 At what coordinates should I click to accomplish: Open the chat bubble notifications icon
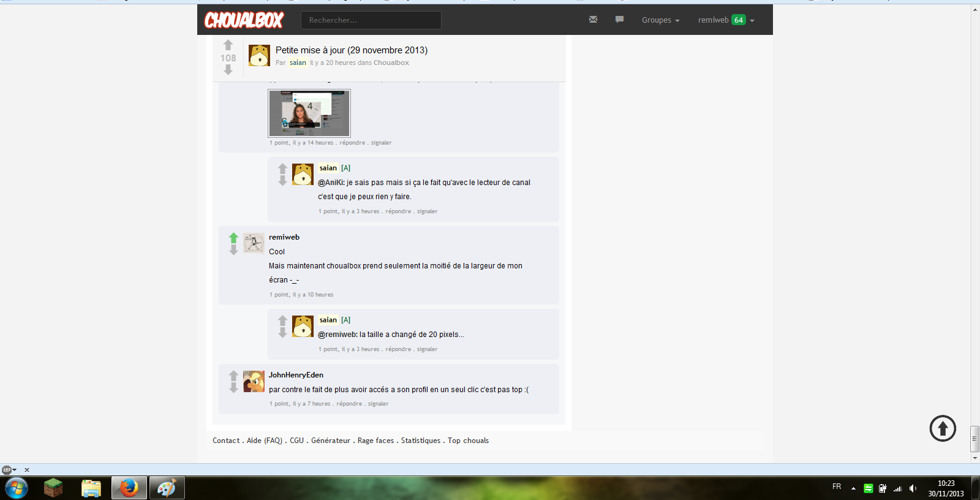coord(619,20)
